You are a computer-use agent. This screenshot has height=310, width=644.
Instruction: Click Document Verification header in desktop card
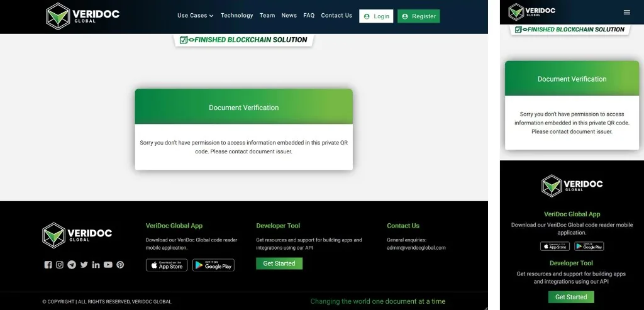244,106
